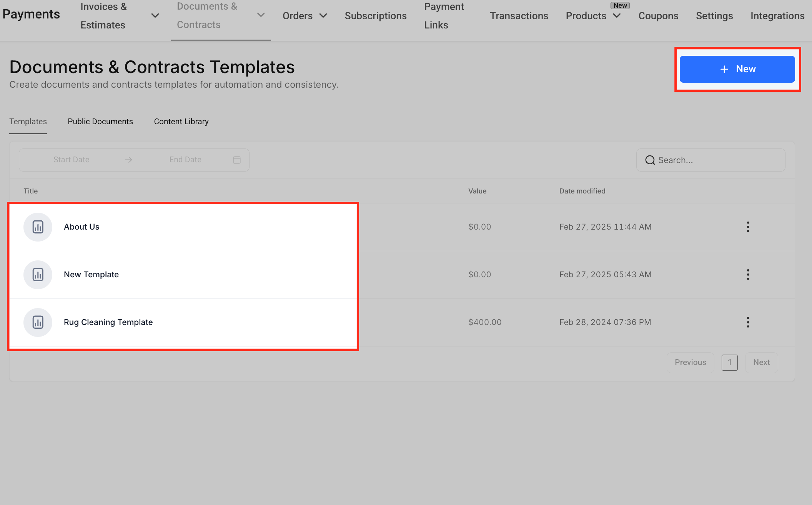The height and width of the screenshot is (505, 812).
Task: Click the search magnifier icon
Action: click(x=650, y=160)
